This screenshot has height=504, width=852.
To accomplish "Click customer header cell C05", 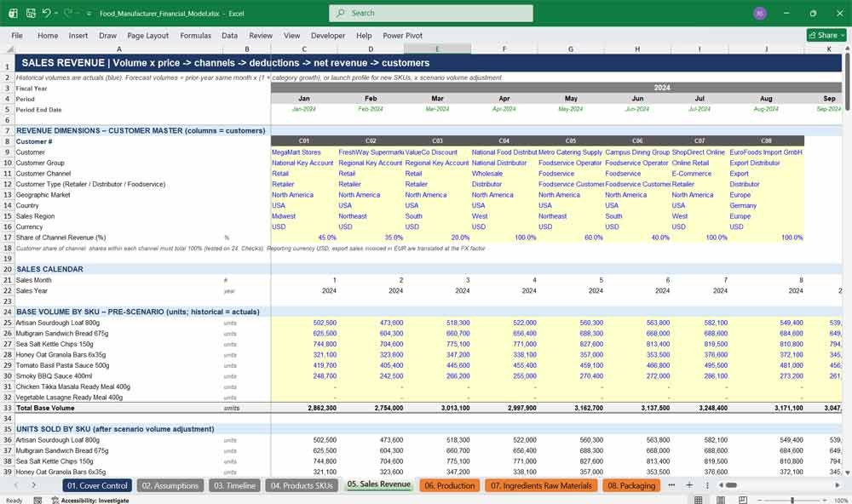I will click(x=571, y=140).
